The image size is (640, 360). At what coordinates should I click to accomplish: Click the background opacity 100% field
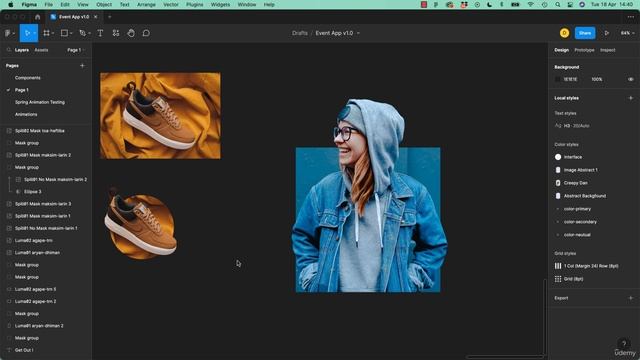[597, 79]
